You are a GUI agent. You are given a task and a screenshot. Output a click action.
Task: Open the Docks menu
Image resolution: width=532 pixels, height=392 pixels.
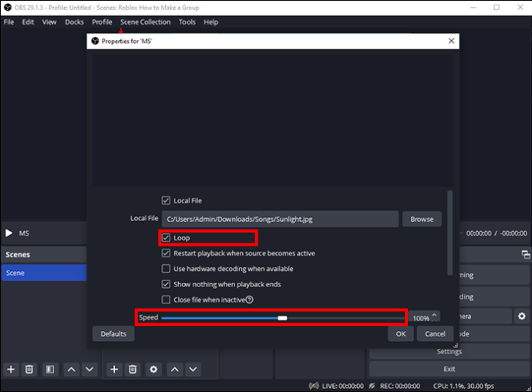tap(74, 22)
